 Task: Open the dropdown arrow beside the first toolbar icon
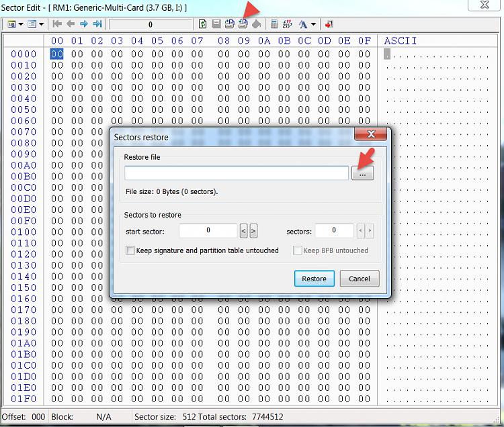click(x=21, y=24)
